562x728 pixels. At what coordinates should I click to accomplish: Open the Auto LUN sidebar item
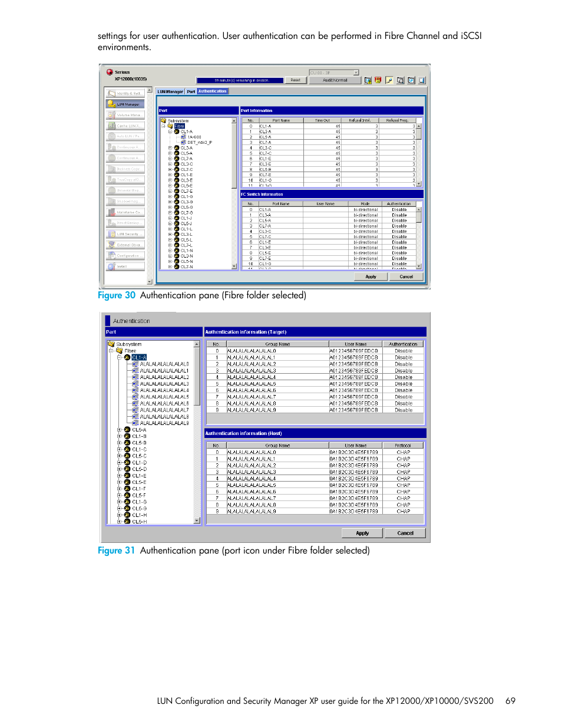(125, 136)
